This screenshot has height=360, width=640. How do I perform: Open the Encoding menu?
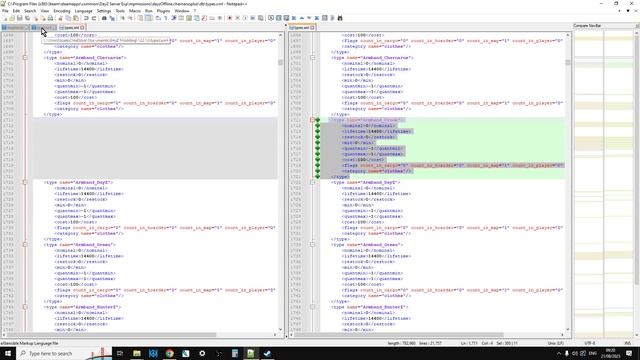(x=62, y=11)
